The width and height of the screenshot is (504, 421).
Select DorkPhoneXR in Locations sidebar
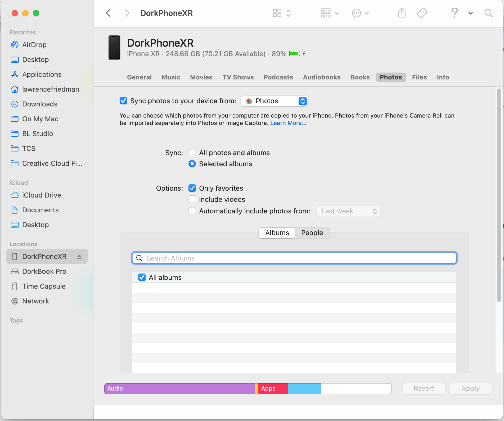(x=47, y=257)
